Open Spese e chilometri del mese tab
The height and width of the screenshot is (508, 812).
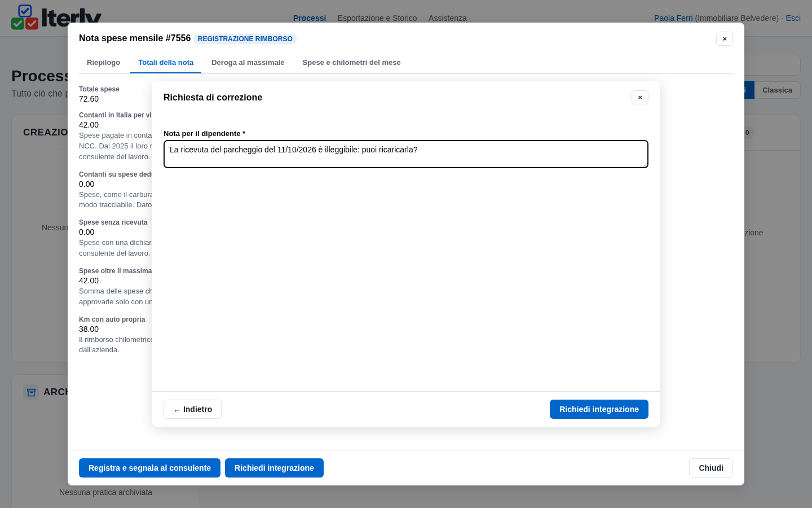point(351,63)
